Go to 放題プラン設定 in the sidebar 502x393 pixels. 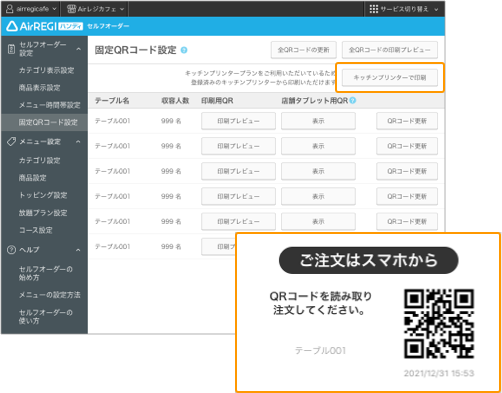(x=43, y=213)
